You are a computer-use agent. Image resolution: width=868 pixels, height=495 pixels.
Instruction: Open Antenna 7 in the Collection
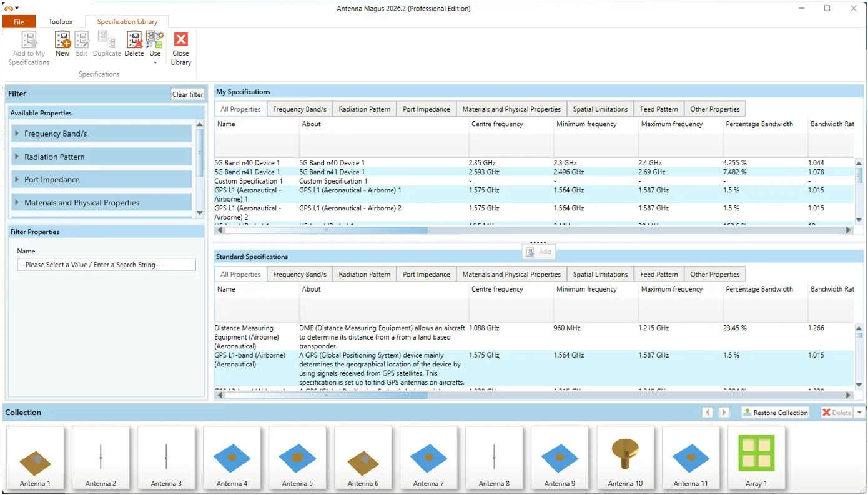428,458
